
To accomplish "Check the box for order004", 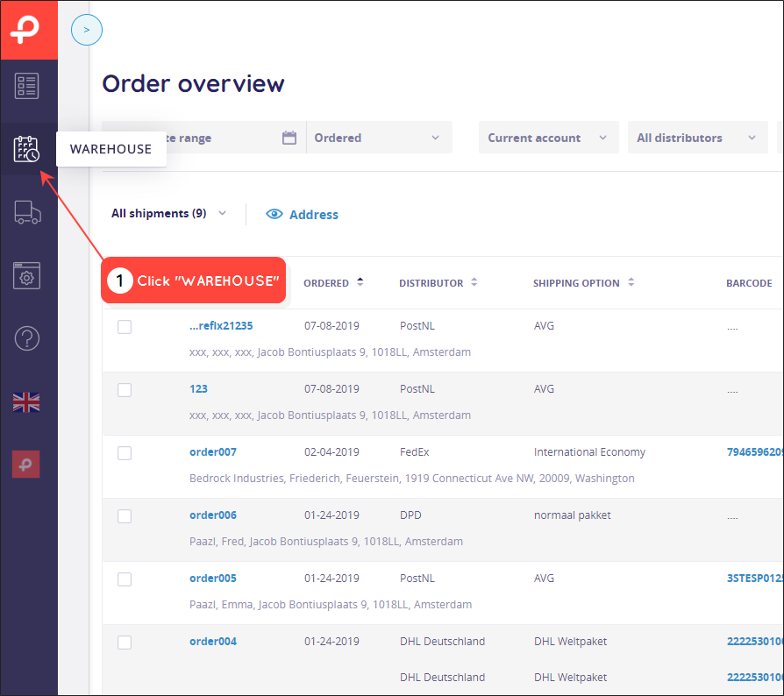I will tap(125, 642).
